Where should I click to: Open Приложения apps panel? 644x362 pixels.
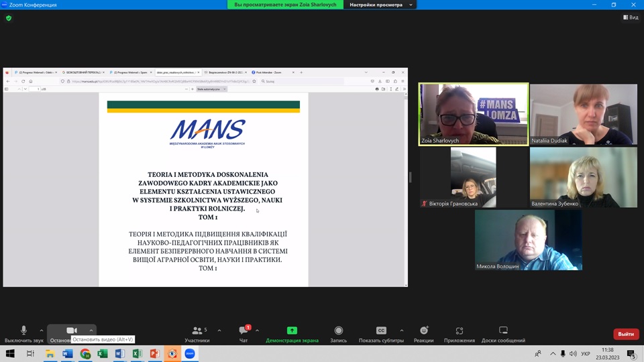click(459, 334)
